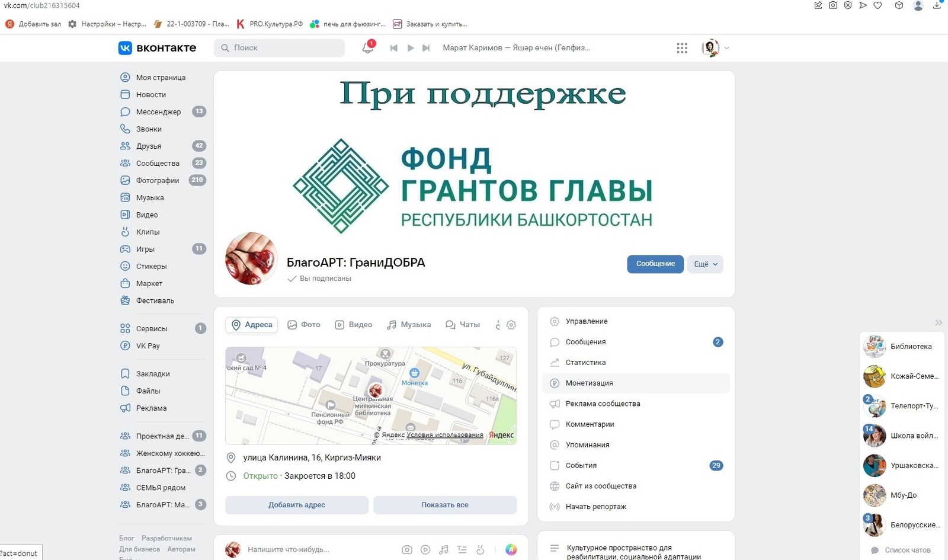Open the notifications bell icon
Screen dimensions: 948x560
point(367,48)
